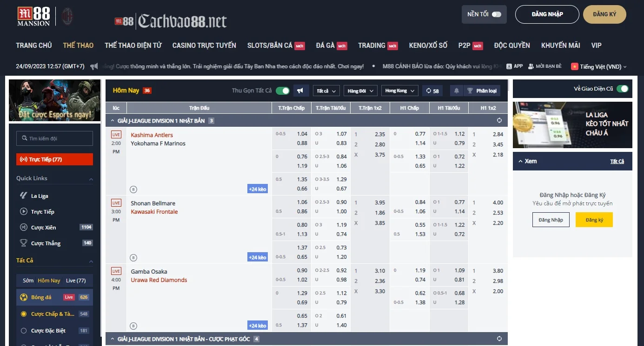Click the Đăng Nhập header button
644x346 pixels.
point(547,14)
